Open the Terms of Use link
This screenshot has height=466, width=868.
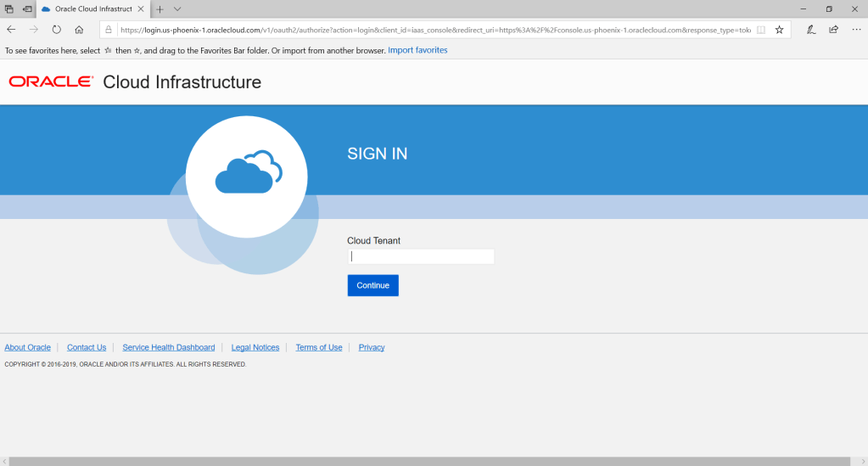pyautogui.click(x=318, y=347)
